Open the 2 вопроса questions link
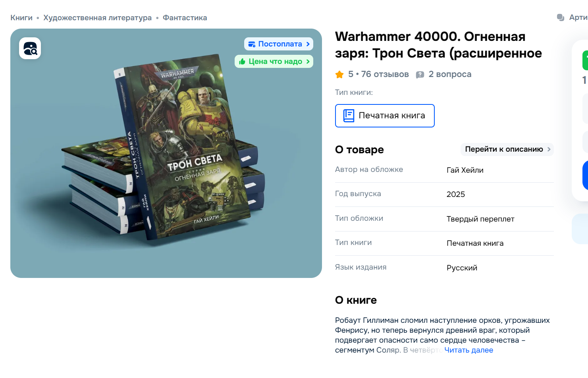The width and height of the screenshot is (588, 378). [x=450, y=74]
